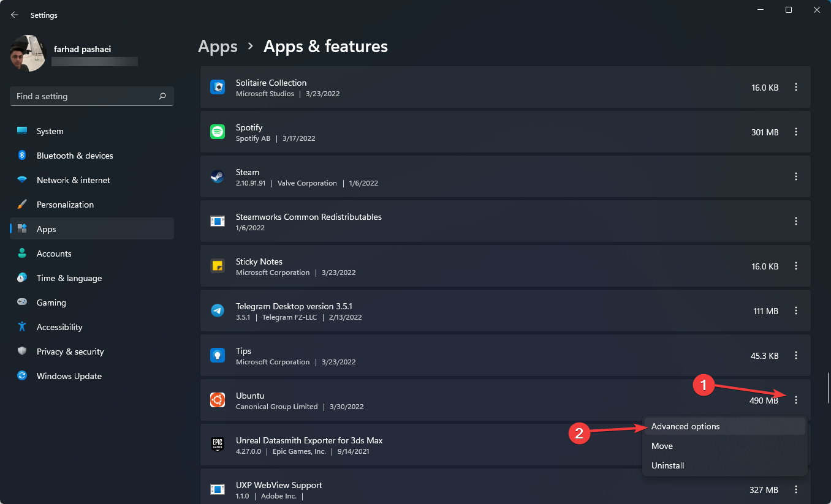
Task: Click the Find a setting search box
Action: click(x=86, y=96)
